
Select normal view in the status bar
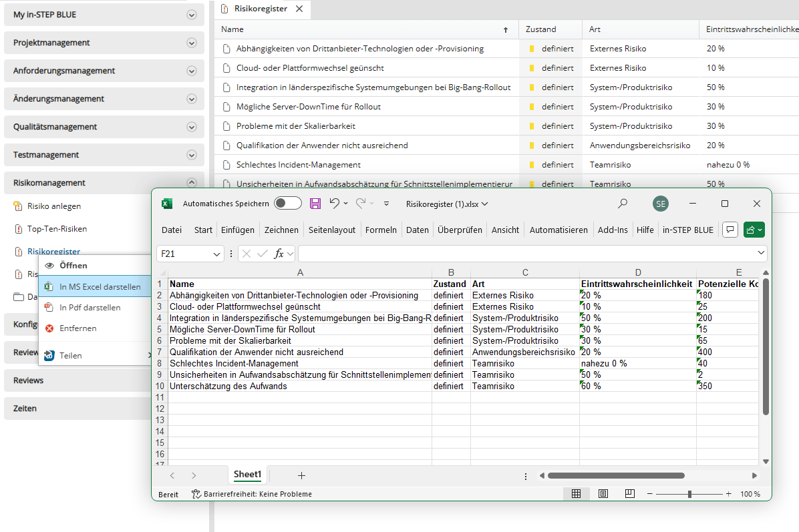(x=576, y=494)
